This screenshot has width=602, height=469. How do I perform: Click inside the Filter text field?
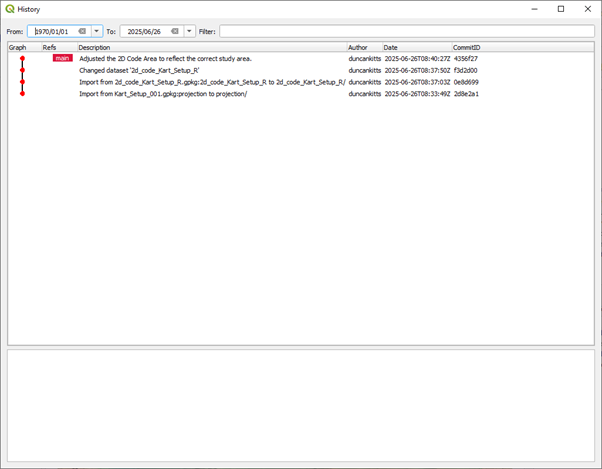click(405, 31)
